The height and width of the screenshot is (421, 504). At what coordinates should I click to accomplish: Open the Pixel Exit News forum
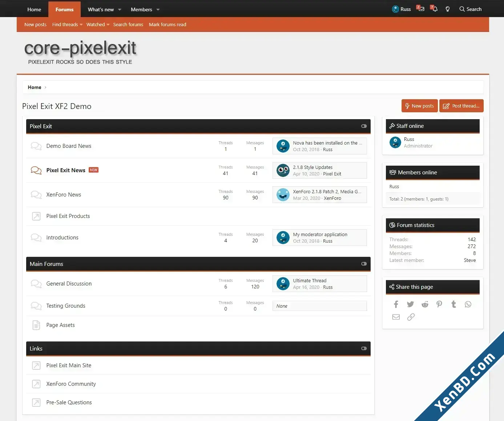66,170
